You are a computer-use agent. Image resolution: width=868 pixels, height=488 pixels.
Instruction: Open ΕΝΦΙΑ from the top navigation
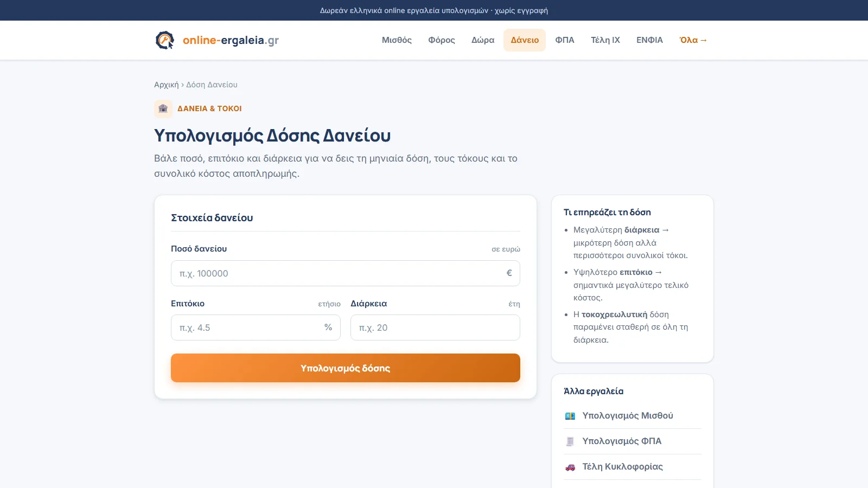click(x=649, y=40)
